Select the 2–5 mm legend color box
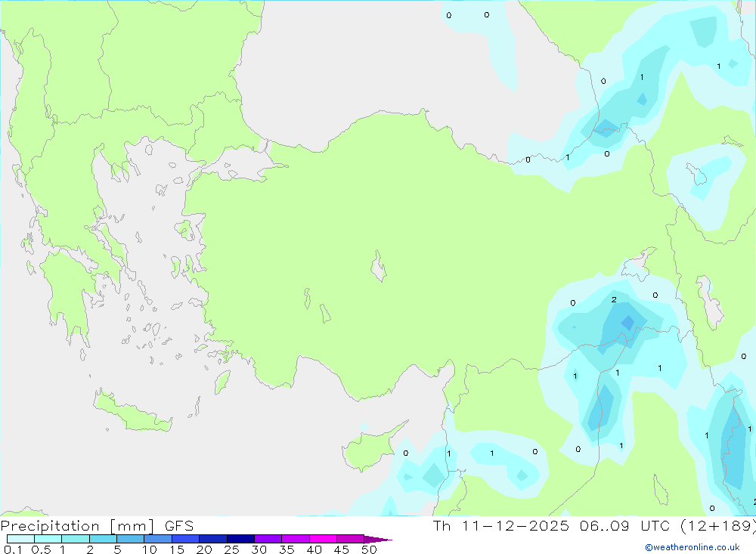This screenshot has width=756, height=554. (103, 539)
